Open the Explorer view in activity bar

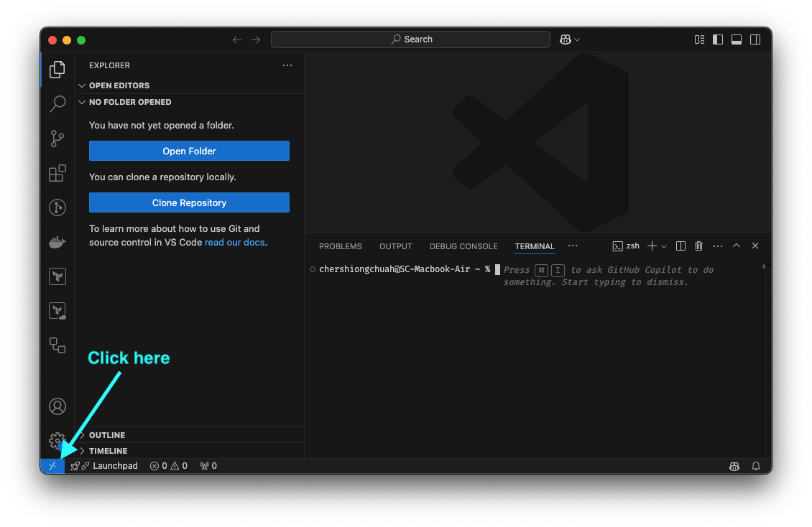[x=57, y=70]
